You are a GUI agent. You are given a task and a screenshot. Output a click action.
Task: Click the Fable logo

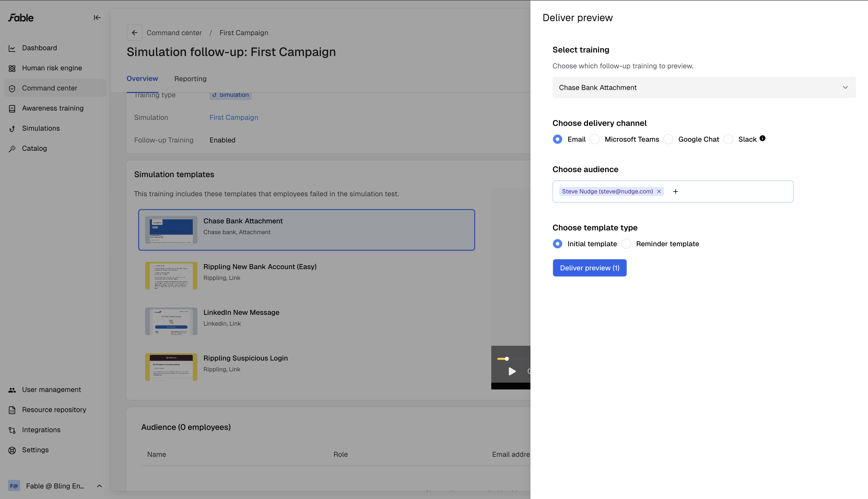pyautogui.click(x=21, y=18)
